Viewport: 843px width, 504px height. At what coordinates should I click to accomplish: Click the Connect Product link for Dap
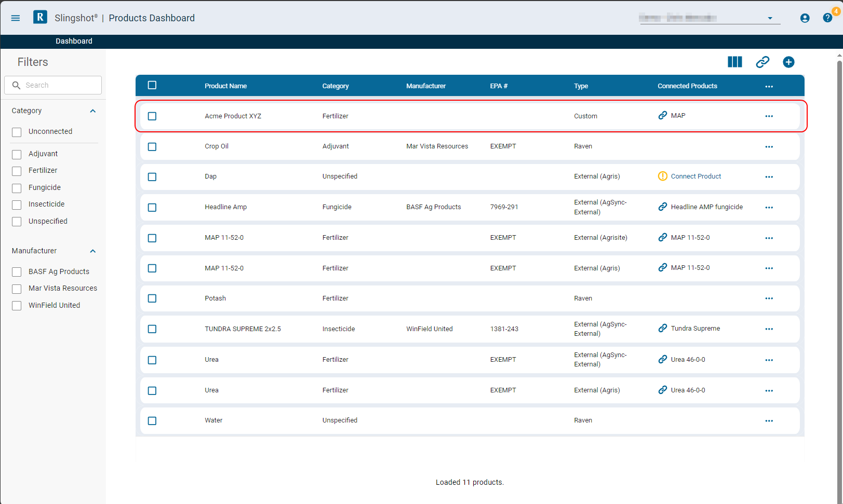point(696,176)
